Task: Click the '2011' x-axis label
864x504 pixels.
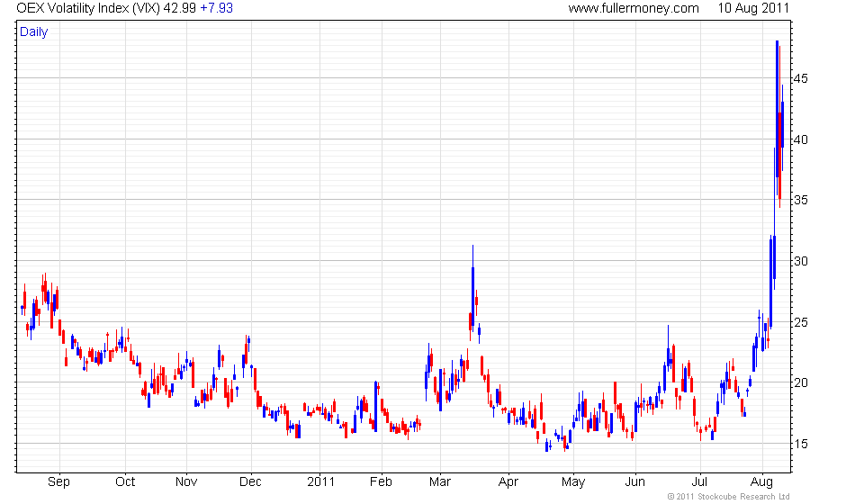Action: (x=320, y=482)
